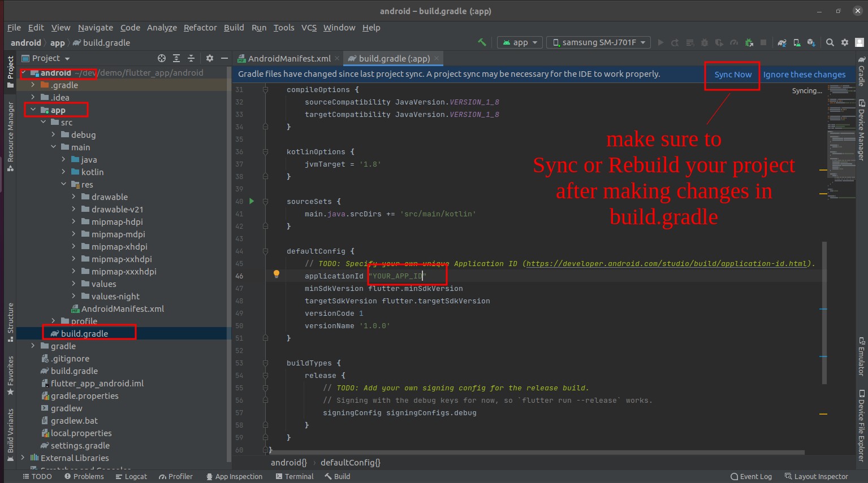Click the editor vertical scrollbar
The width and height of the screenshot is (868, 483).
[x=824, y=314]
